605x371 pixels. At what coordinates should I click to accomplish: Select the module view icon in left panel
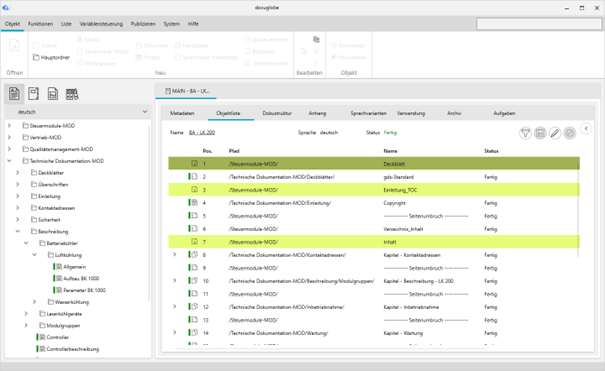14,94
